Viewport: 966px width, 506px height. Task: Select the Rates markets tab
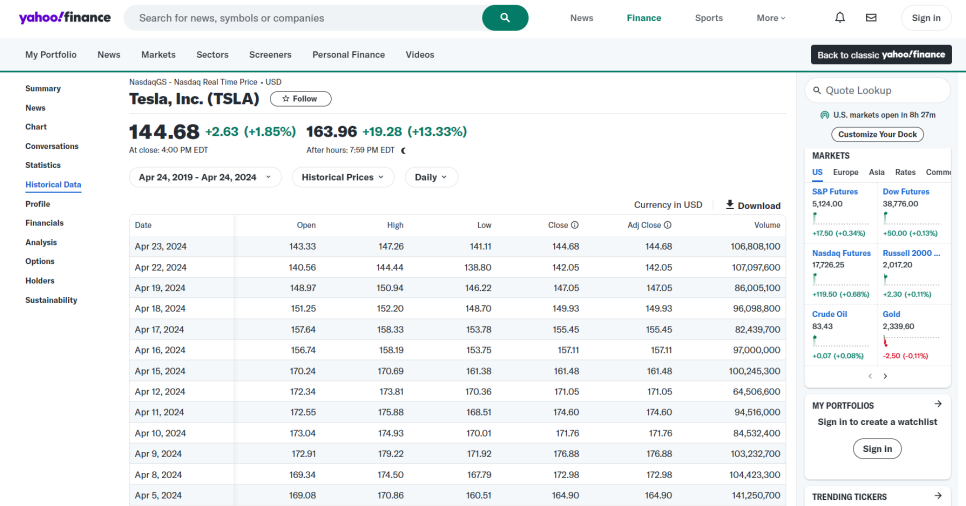(905, 173)
